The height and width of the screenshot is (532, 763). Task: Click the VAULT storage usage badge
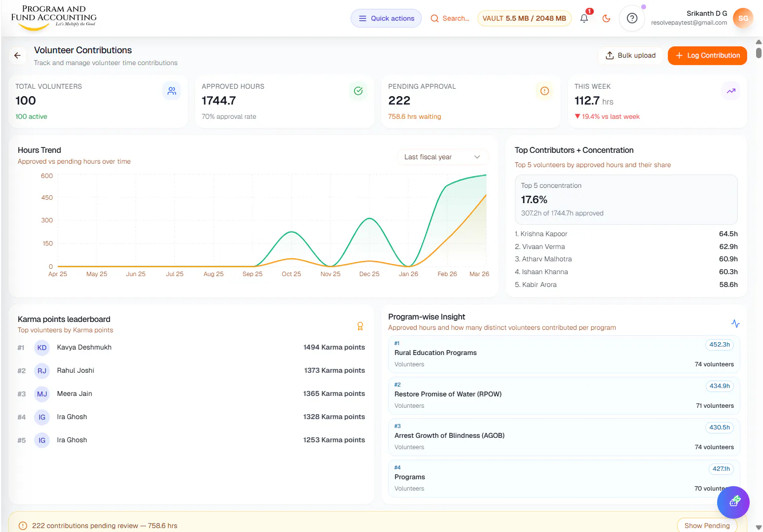point(524,18)
